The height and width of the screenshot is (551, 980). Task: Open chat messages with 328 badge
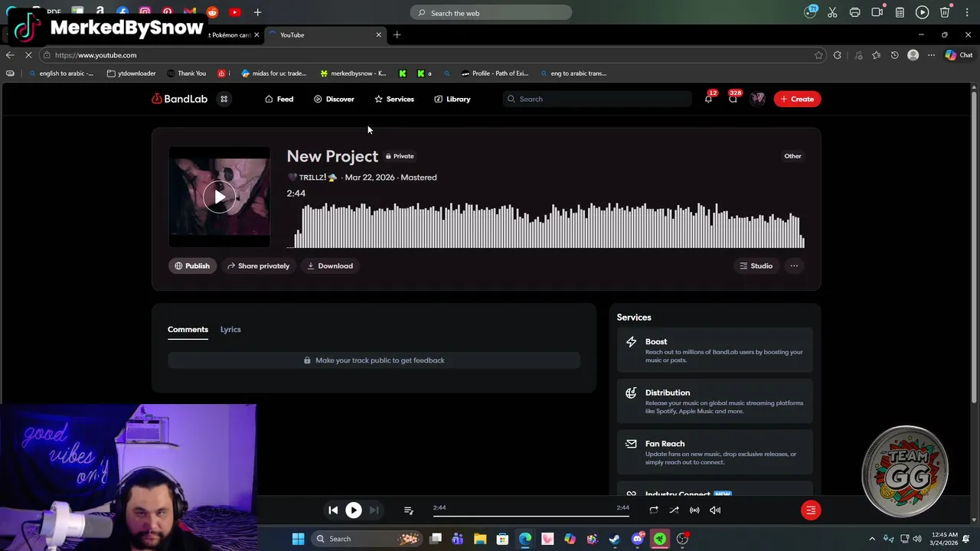[733, 99]
